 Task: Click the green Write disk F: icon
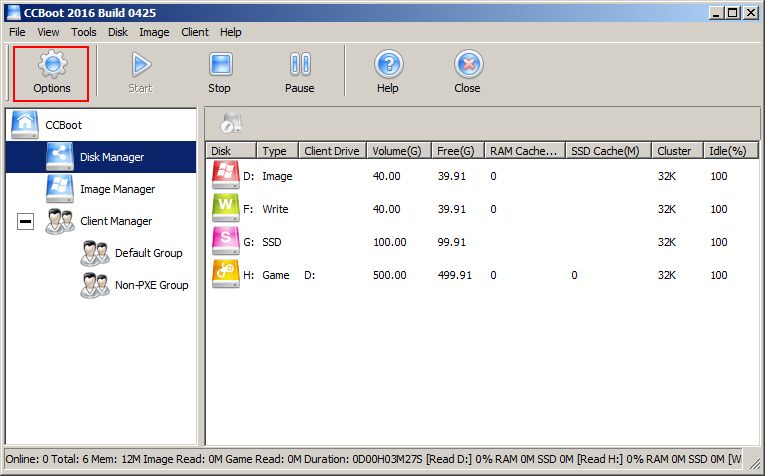226,208
